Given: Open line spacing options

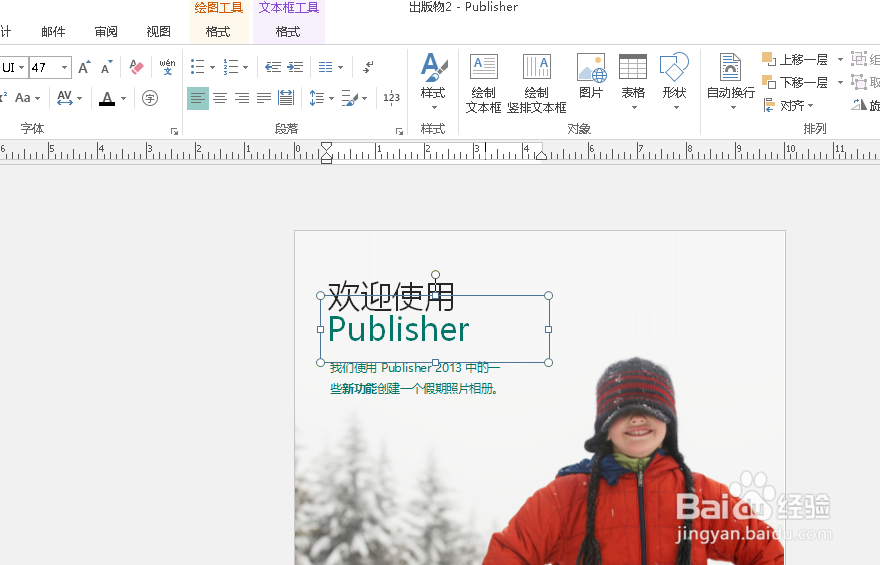Looking at the screenshot, I should click(x=317, y=99).
